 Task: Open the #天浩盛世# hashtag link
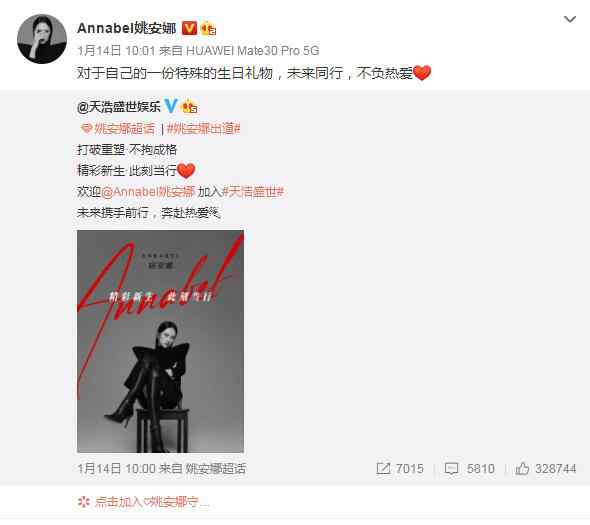coord(252,192)
